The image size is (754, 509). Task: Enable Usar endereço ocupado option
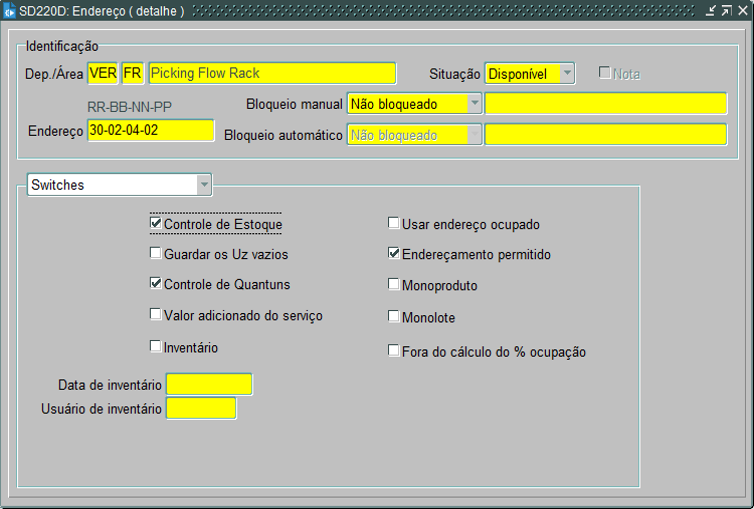[x=393, y=223]
